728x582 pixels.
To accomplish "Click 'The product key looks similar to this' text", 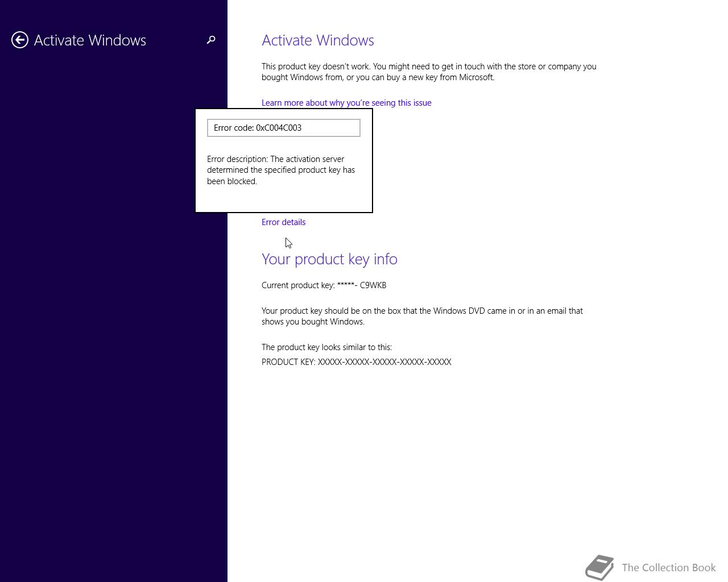I will (326, 347).
